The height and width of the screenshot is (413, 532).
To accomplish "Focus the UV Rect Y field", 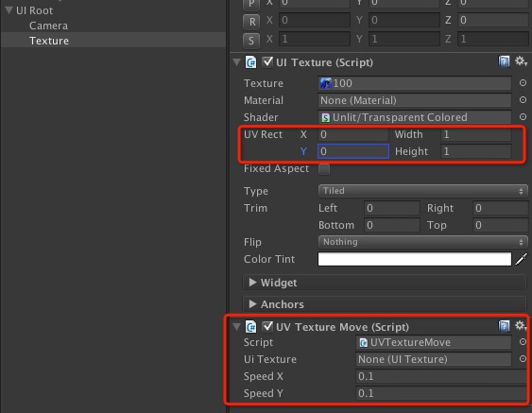I will click(x=352, y=151).
